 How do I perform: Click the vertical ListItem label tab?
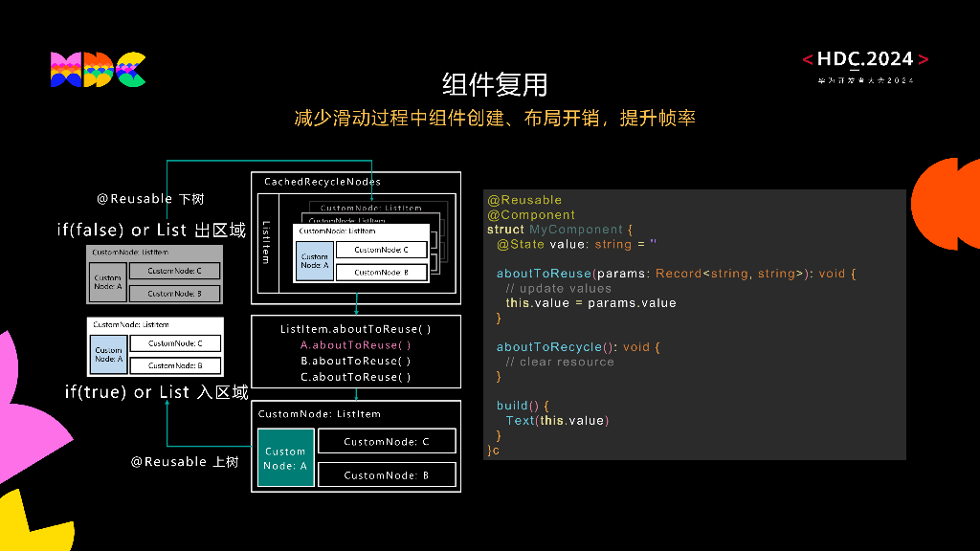[x=268, y=244]
